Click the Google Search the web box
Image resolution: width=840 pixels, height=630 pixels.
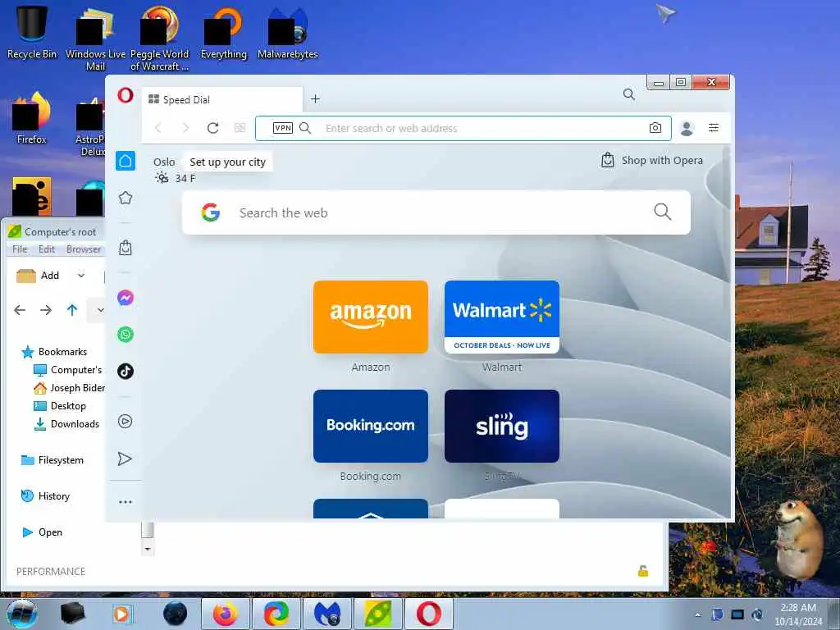click(x=436, y=212)
